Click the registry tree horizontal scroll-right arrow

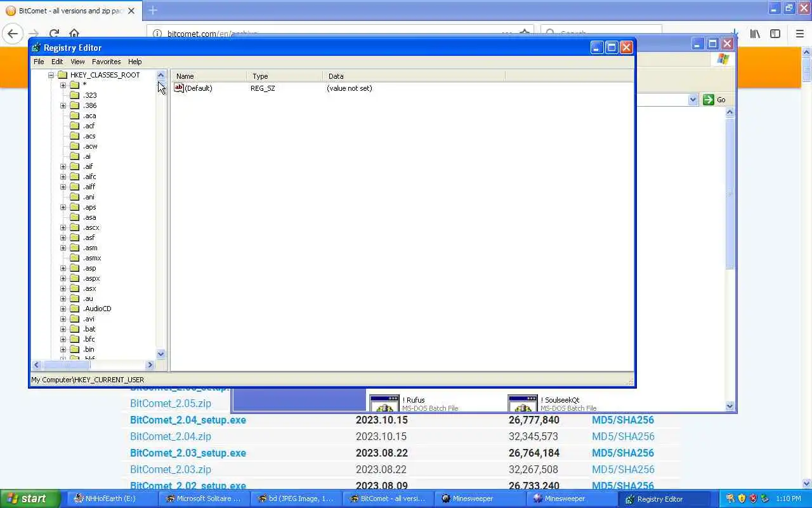pyautogui.click(x=150, y=364)
